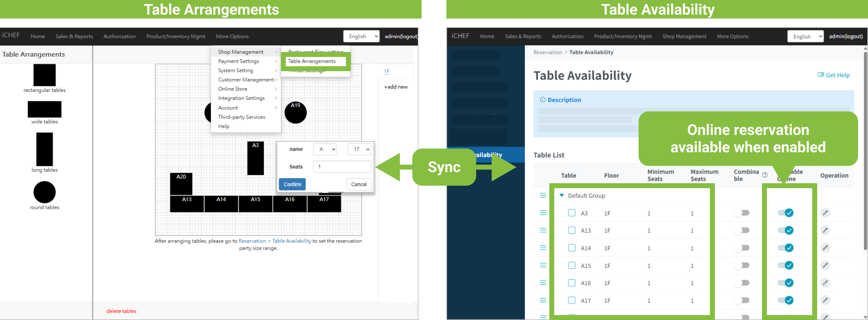868x320 pixels.
Task: Select the round tables shape icon
Action: [44, 192]
